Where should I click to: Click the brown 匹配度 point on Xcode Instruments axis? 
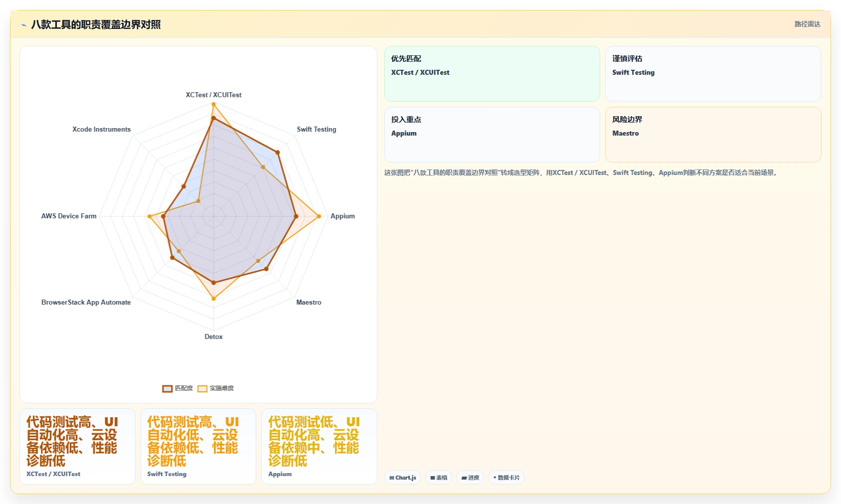pos(183,186)
